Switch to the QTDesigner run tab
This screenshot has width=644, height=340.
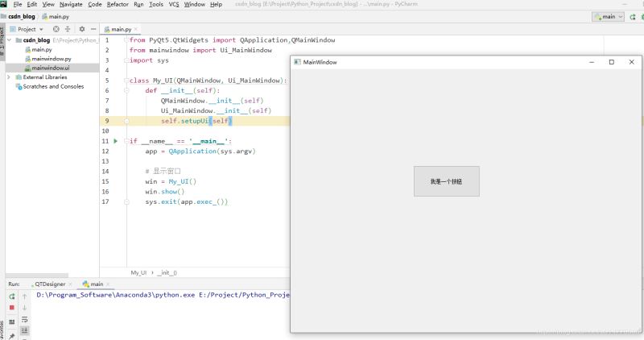click(48, 284)
